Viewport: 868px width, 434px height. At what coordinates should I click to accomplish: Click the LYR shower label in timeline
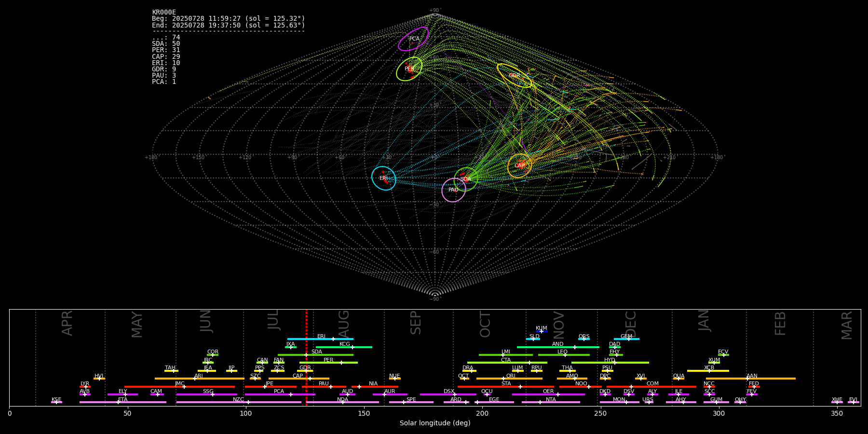pyautogui.click(x=85, y=384)
